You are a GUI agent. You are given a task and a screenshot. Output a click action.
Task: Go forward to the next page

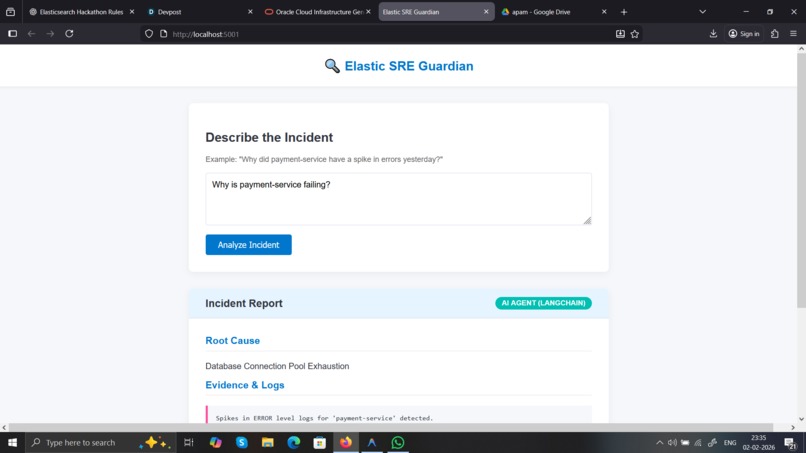point(50,34)
